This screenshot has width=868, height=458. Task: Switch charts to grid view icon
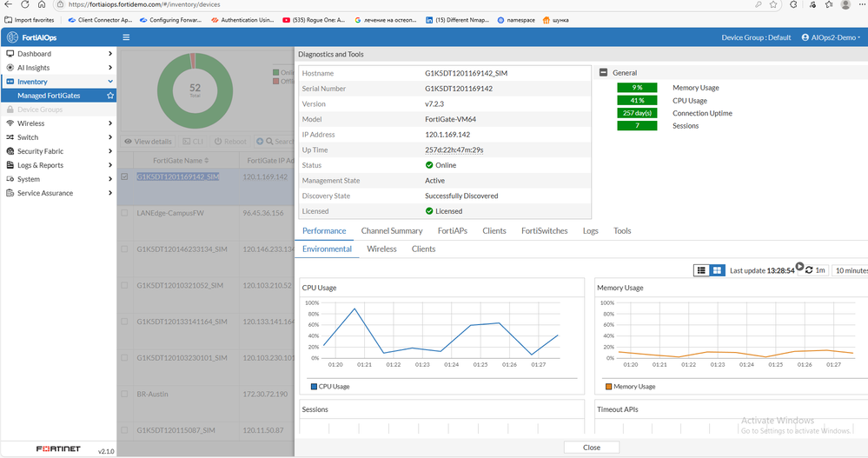(717, 270)
